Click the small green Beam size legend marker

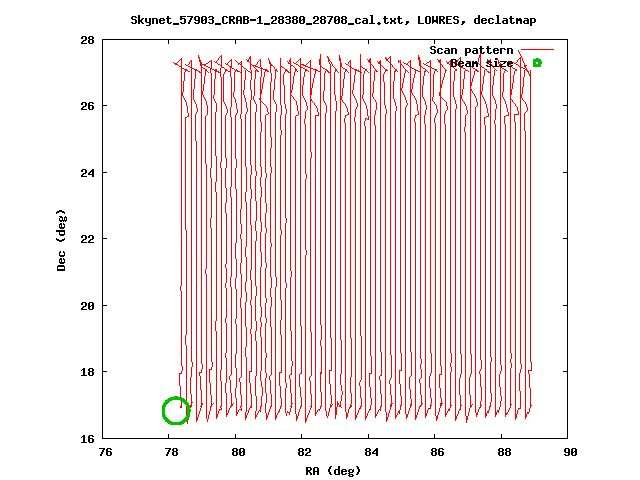pyautogui.click(x=537, y=63)
